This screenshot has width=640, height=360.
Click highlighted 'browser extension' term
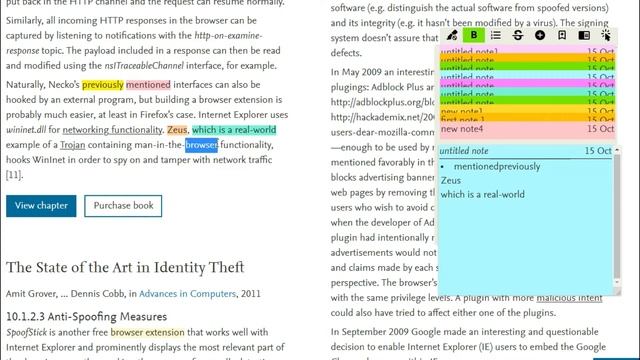point(147,333)
